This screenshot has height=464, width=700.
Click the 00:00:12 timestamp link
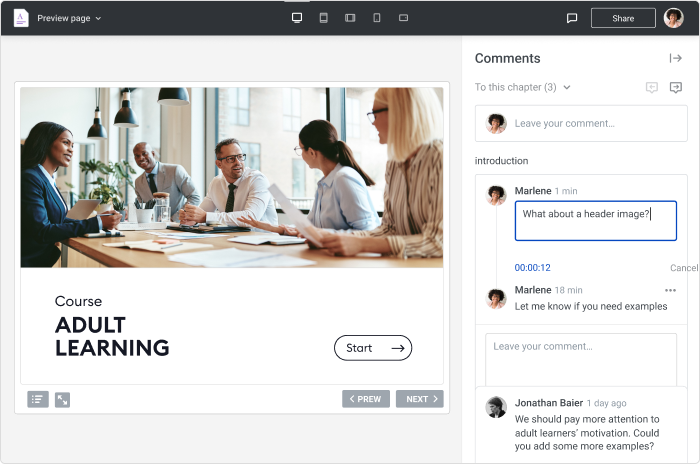click(x=533, y=268)
